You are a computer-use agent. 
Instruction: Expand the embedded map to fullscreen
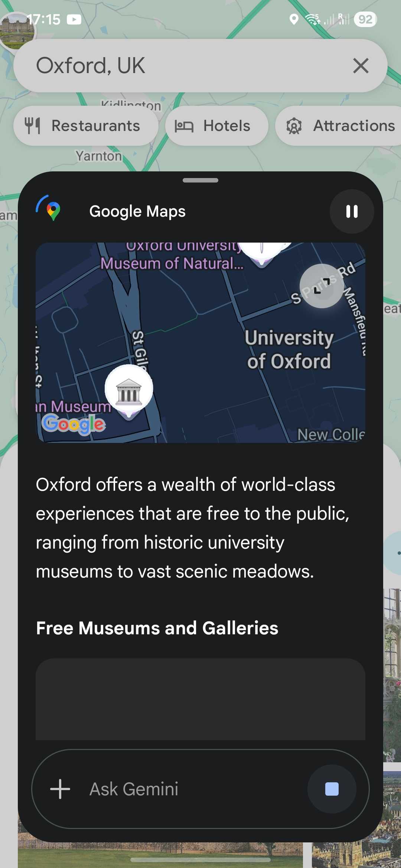[322, 286]
